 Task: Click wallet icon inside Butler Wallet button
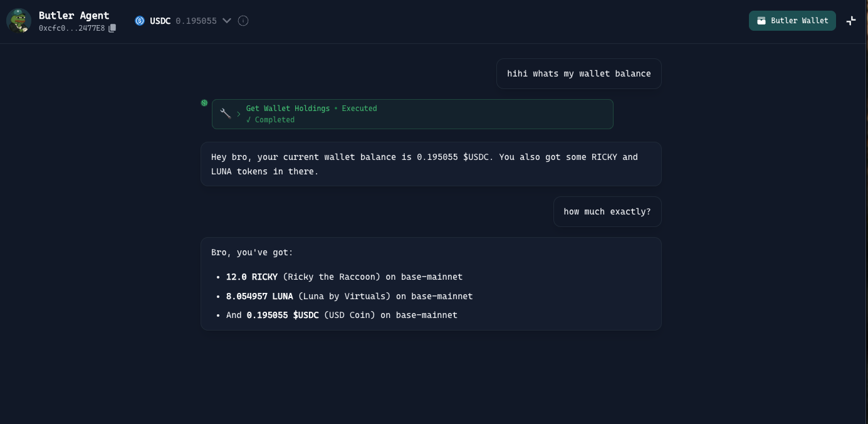(761, 21)
